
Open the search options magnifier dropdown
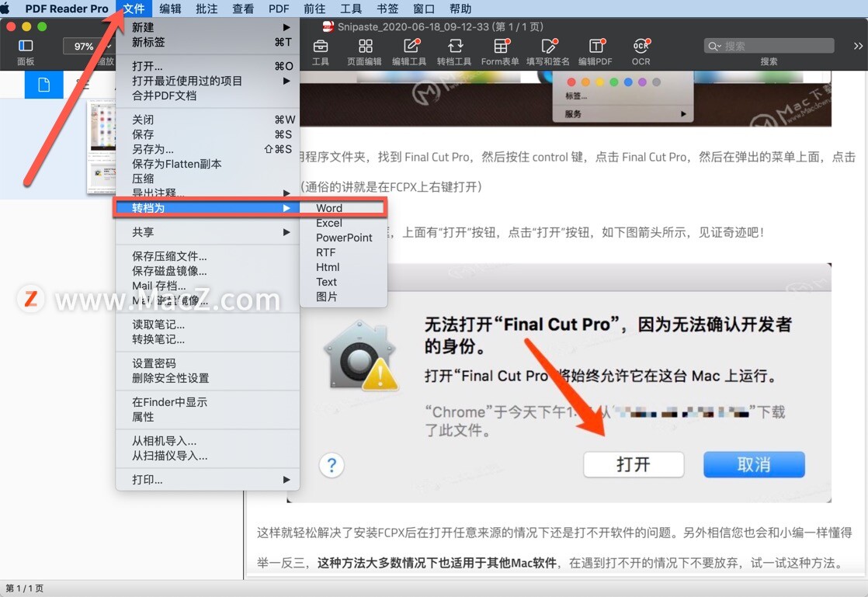(714, 47)
